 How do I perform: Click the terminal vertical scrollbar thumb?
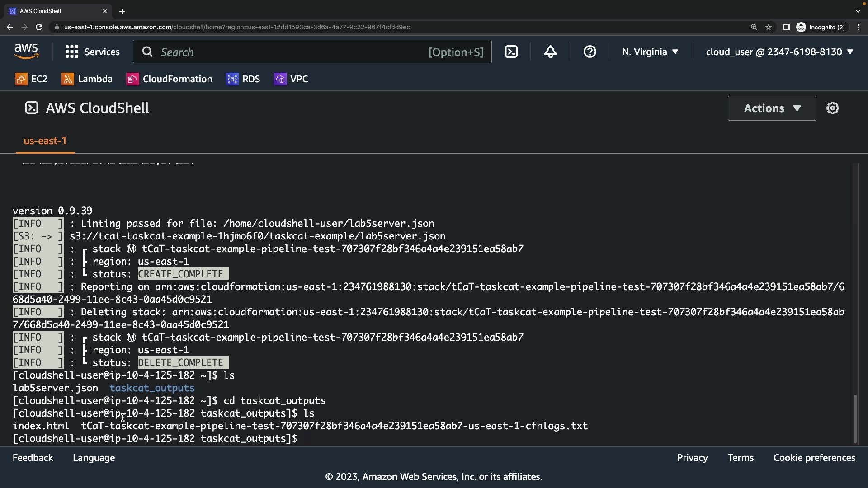tap(855, 418)
